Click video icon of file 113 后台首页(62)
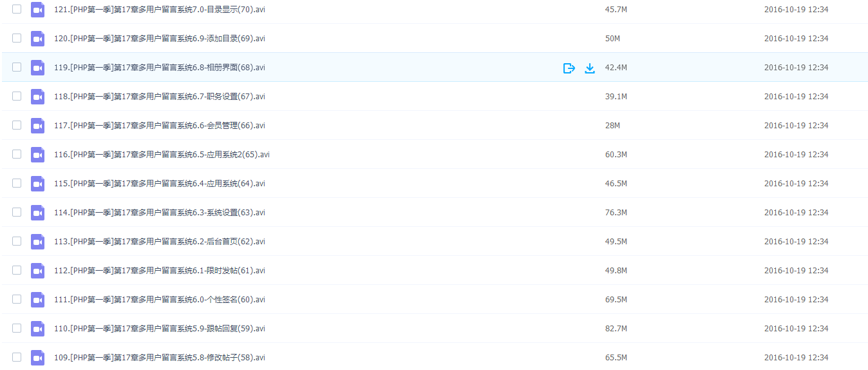This screenshot has width=868, height=370. (37, 242)
